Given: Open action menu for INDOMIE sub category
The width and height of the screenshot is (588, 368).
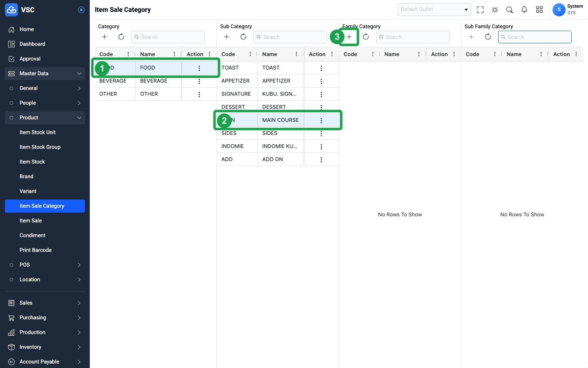Looking at the screenshot, I should (321, 147).
